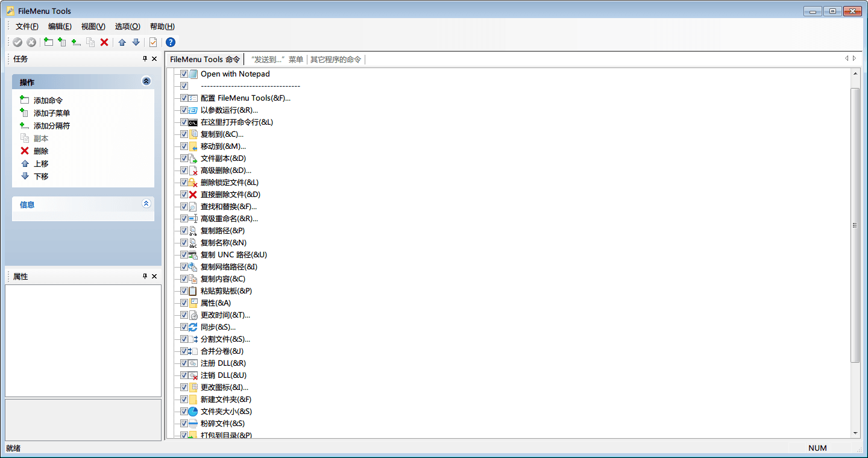This screenshot has width=868, height=458.
Task: Click the add submenu toolbar icon
Action: (62, 42)
